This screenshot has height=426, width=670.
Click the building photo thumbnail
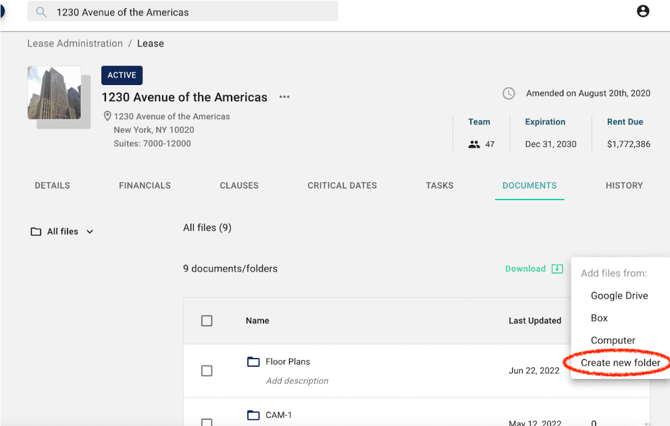(x=54, y=93)
